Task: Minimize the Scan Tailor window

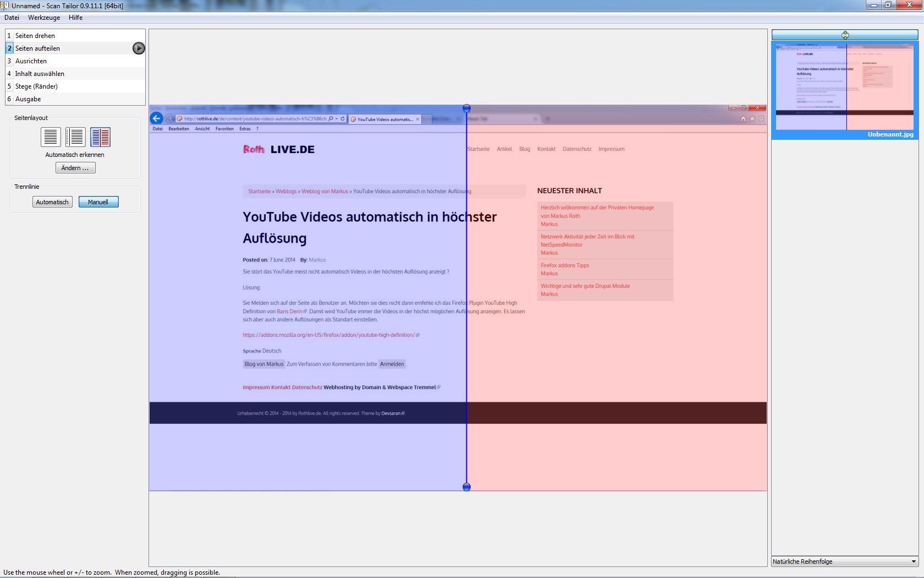Action: pyautogui.click(x=873, y=5)
